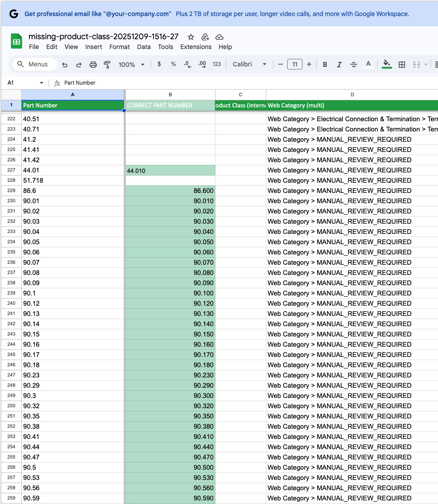The height and width of the screenshot is (504, 438).
Task: Open the Calibri font dropdown
Action: pos(249,65)
